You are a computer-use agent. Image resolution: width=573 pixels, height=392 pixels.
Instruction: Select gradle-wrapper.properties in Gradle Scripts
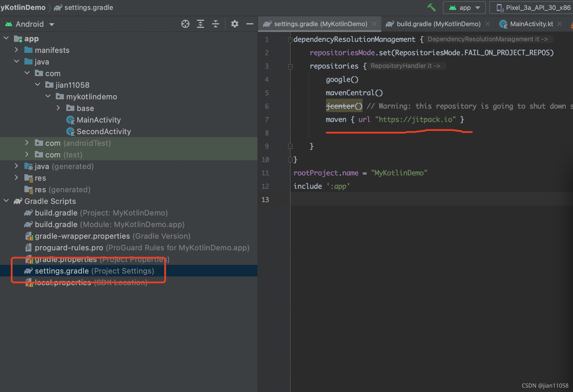[x=82, y=236]
